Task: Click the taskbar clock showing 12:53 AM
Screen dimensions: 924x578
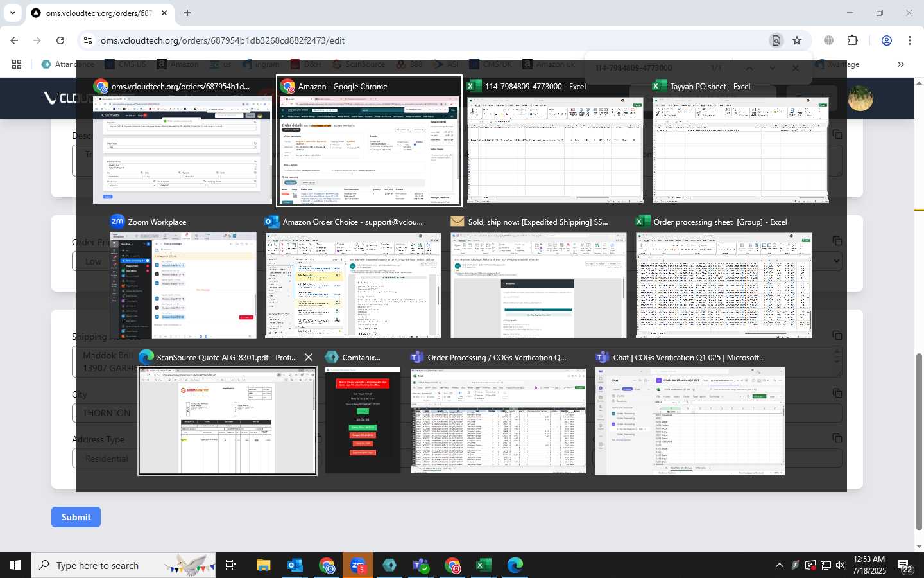Action: click(869, 565)
